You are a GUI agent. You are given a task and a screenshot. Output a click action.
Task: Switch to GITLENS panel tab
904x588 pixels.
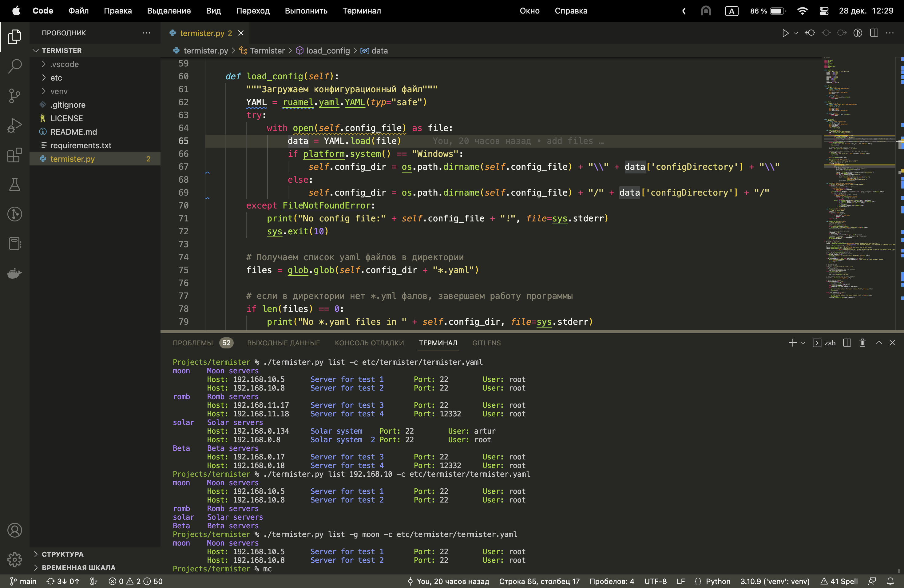coord(486,343)
